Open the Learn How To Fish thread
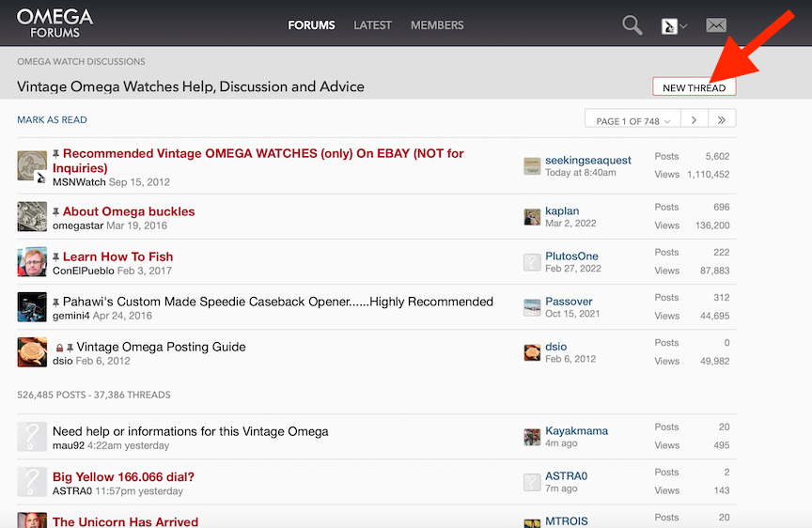Image resolution: width=812 pixels, height=528 pixels. [117, 256]
